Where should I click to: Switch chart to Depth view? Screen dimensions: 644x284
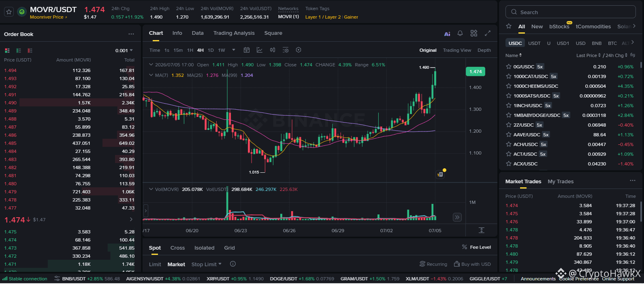tap(484, 50)
